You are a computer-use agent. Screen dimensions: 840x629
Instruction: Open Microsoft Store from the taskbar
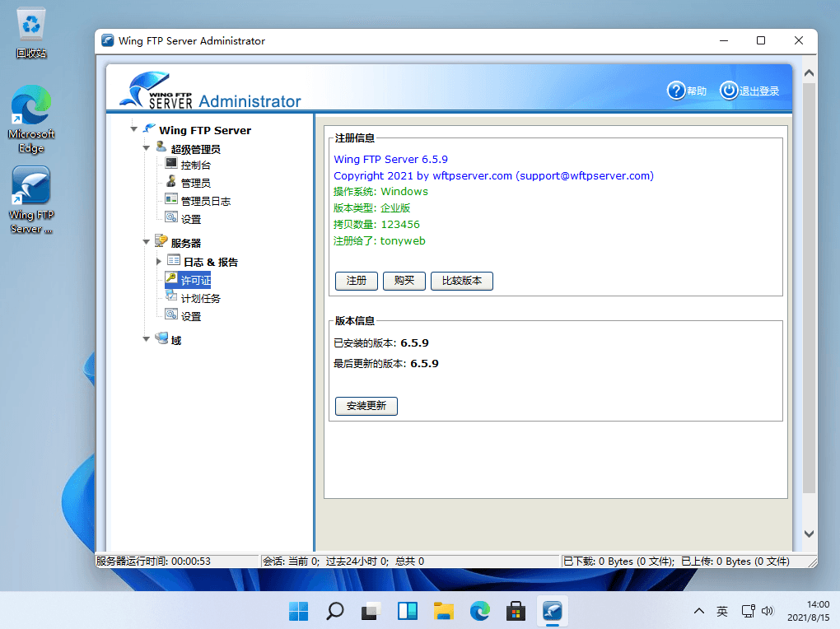pyautogui.click(x=516, y=611)
